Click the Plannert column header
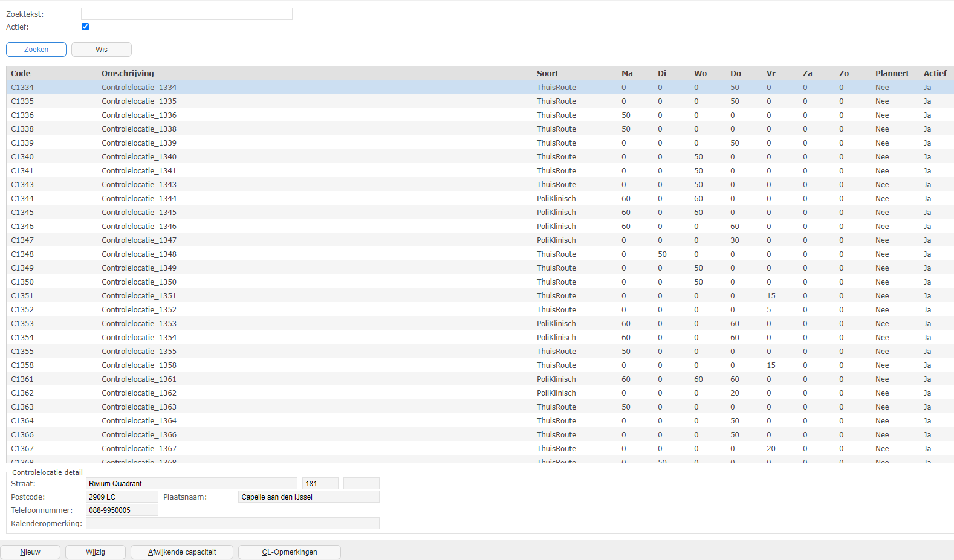954x560 pixels. point(892,73)
